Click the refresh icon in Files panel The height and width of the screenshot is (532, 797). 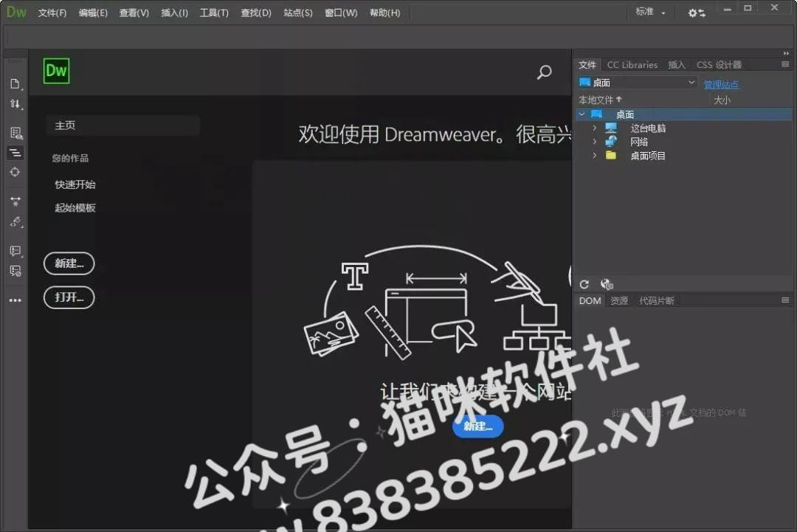click(x=584, y=284)
